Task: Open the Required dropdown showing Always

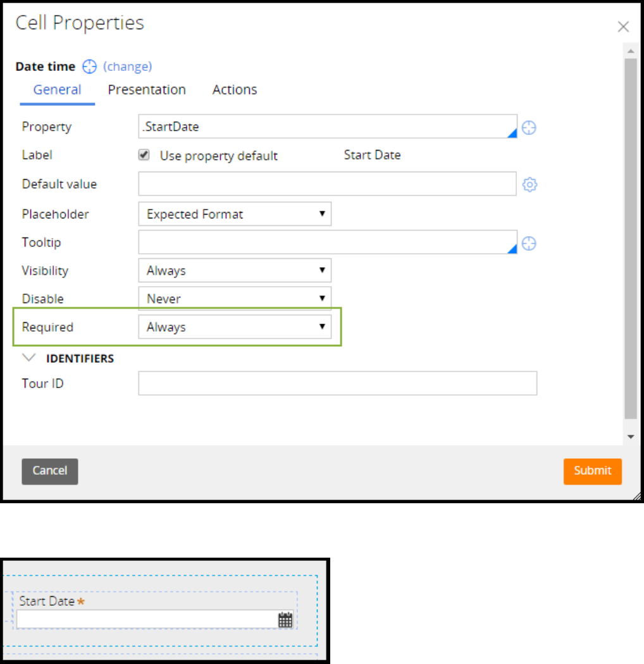Action: (235, 327)
